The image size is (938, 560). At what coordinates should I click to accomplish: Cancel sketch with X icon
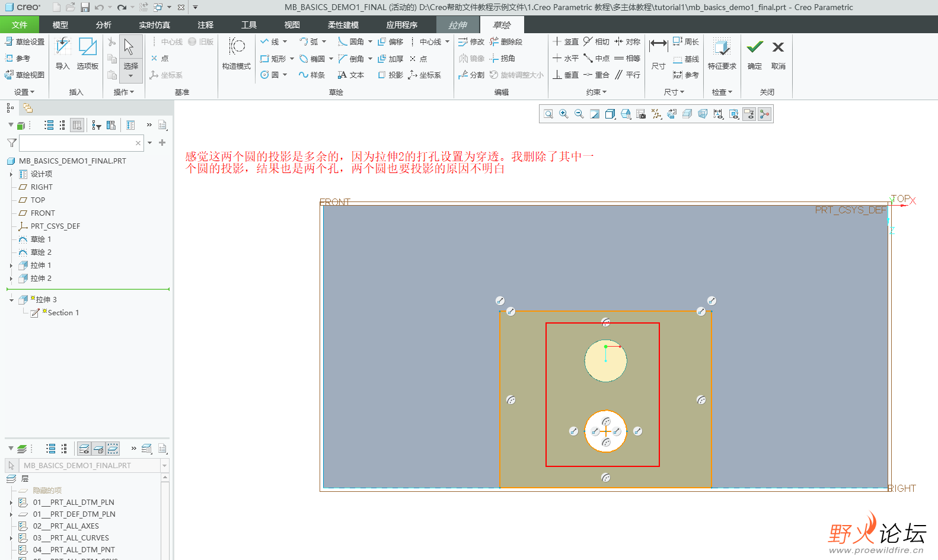[779, 47]
